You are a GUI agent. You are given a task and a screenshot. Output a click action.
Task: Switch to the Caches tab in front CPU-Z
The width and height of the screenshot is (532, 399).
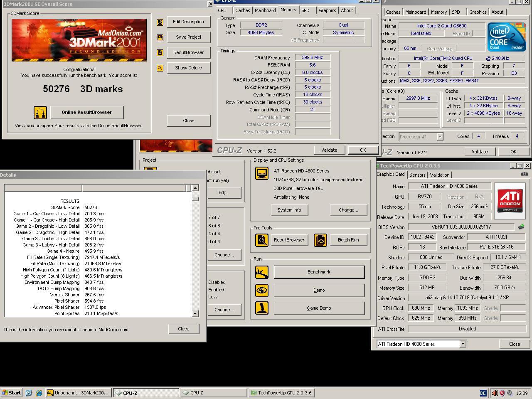(x=242, y=10)
